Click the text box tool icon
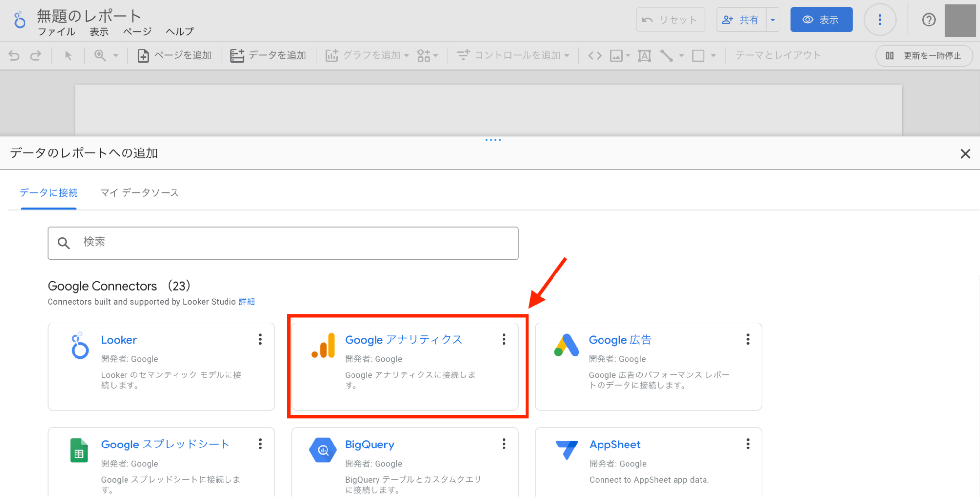Viewport: 980px width, 497px height. (644, 56)
